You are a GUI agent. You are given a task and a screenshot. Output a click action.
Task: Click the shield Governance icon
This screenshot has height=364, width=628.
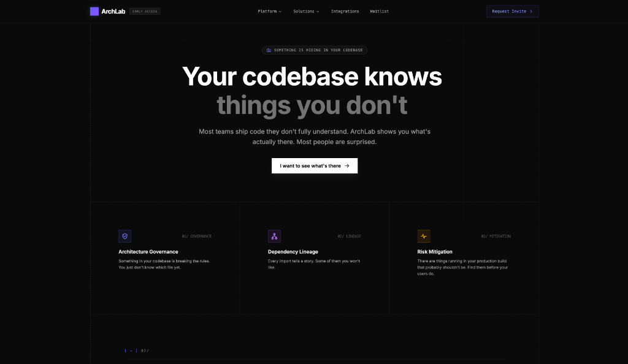pyautogui.click(x=124, y=236)
